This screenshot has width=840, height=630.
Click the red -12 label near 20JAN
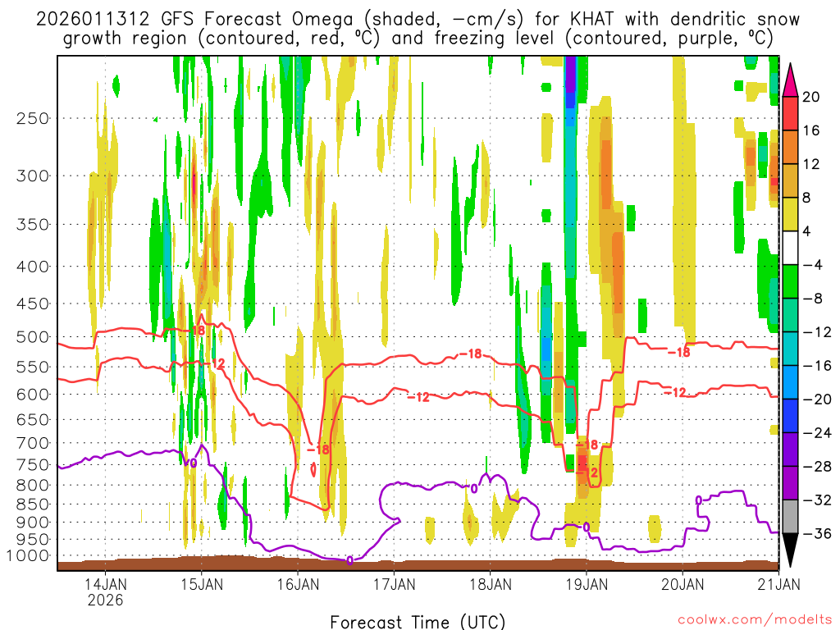click(675, 393)
